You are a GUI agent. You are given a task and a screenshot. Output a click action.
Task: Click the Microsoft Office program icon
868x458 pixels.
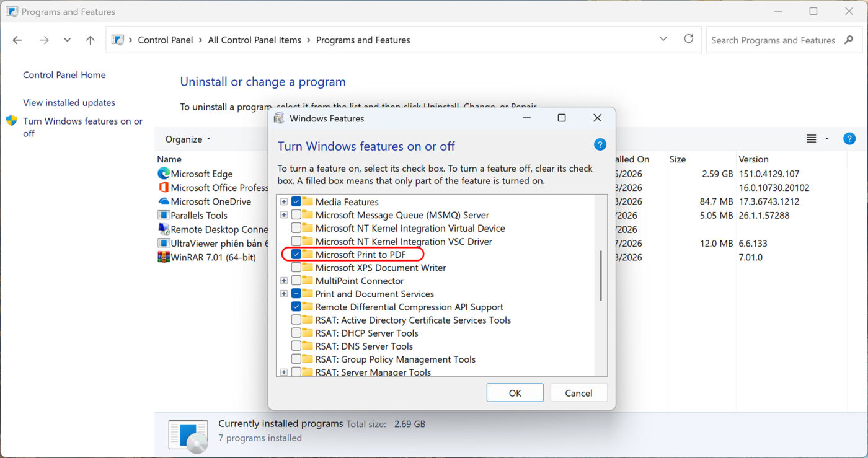click(164, 187)
